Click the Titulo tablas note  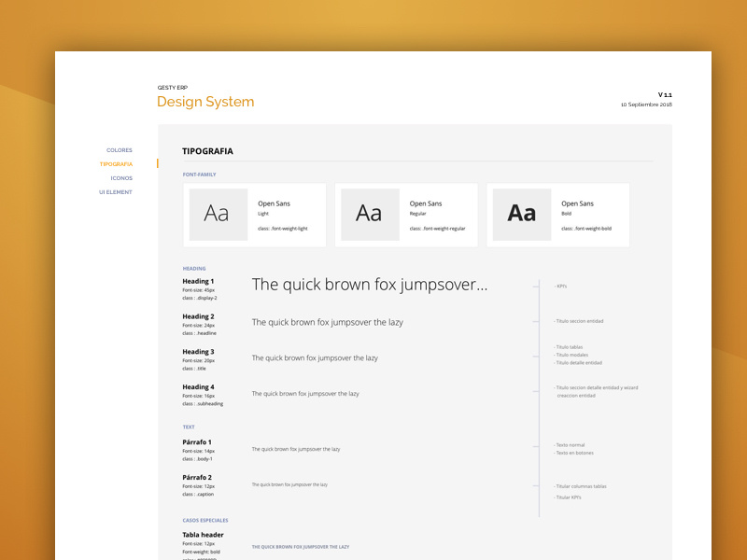click(x=569, y=347)
